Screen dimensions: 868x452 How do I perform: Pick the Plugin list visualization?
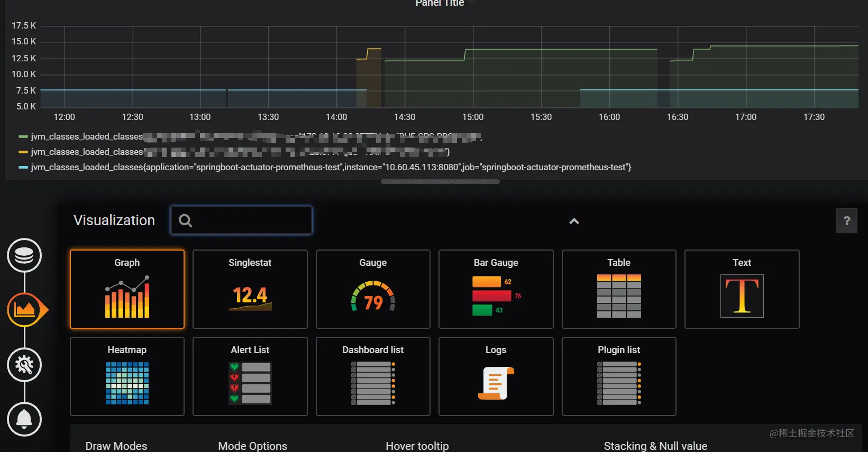pyautogui.click(x=619, y=376)
